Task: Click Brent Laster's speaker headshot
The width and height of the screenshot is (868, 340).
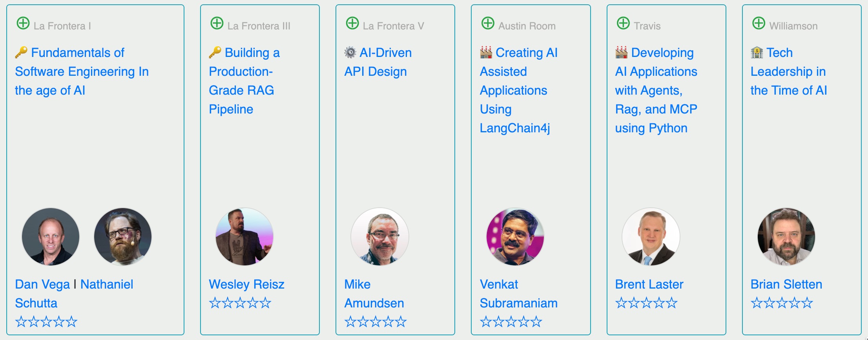Action: click(651, 237)
